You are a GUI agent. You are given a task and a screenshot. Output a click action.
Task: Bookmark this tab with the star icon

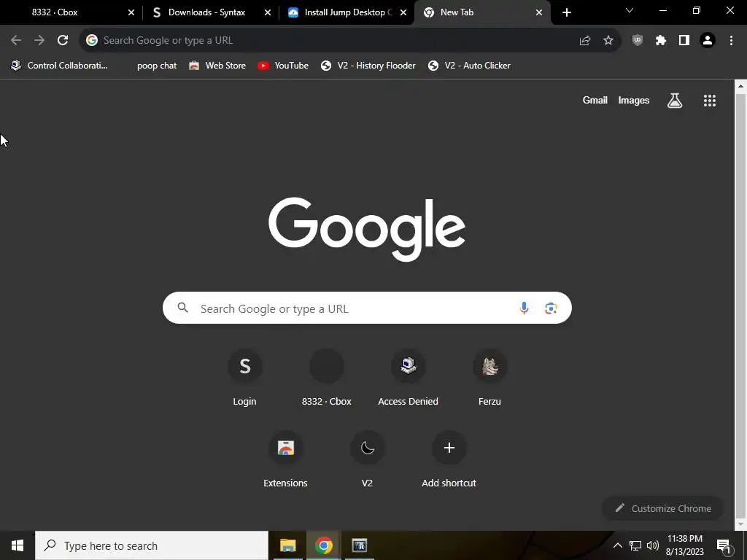608,41
